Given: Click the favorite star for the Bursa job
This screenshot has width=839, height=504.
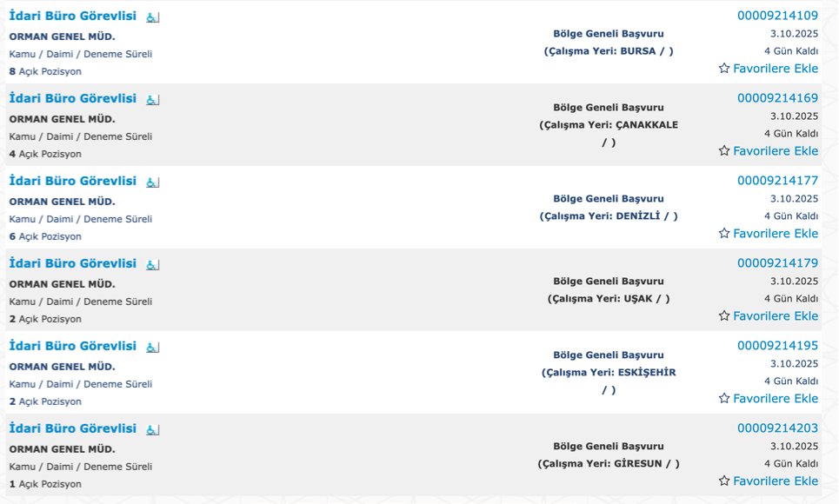Looking at the screenshot, I should (724, 69).
